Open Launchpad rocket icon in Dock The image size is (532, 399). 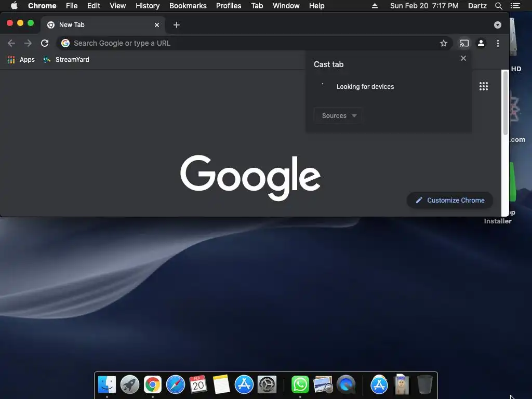(129, 385)
